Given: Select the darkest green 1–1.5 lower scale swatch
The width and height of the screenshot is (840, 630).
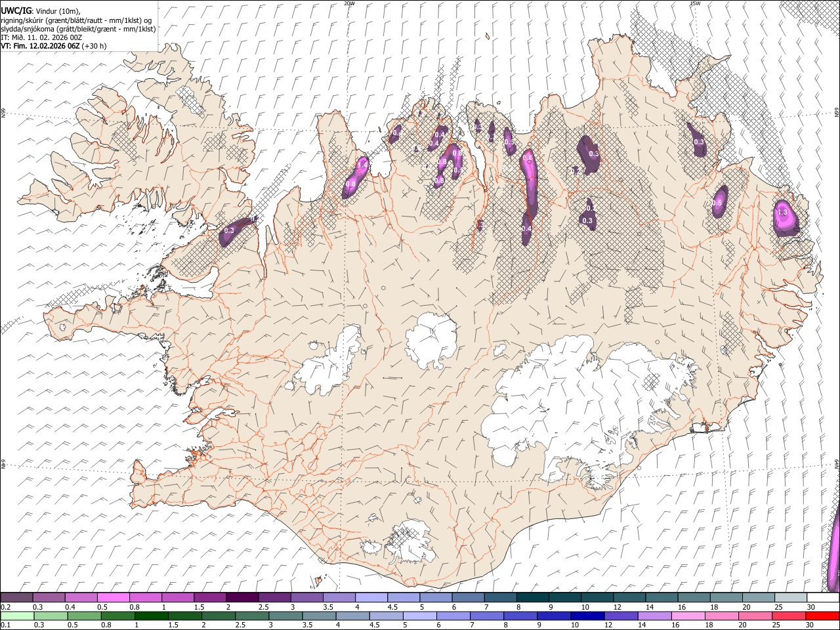Looking at the screenshot, I should click(152, 616).
